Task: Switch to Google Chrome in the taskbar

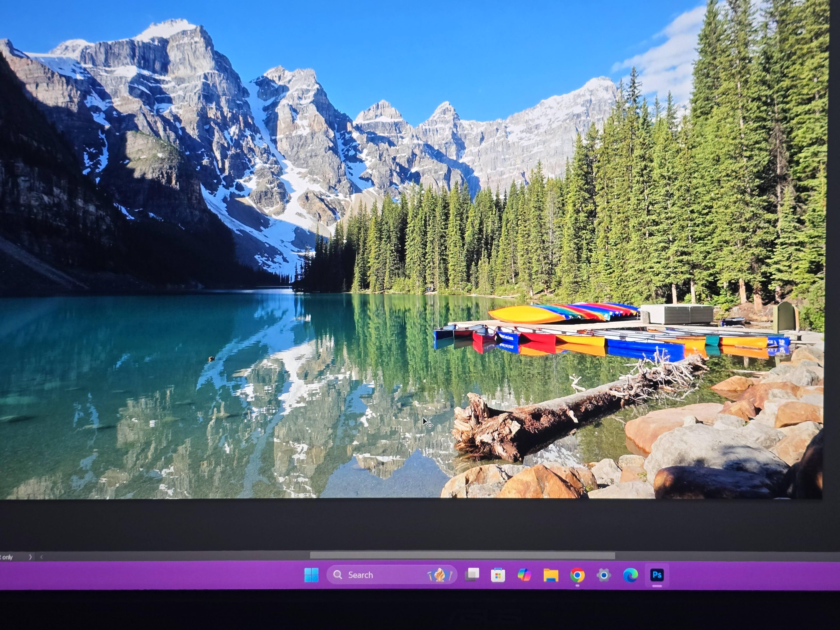Action: (x=577, y=575)
